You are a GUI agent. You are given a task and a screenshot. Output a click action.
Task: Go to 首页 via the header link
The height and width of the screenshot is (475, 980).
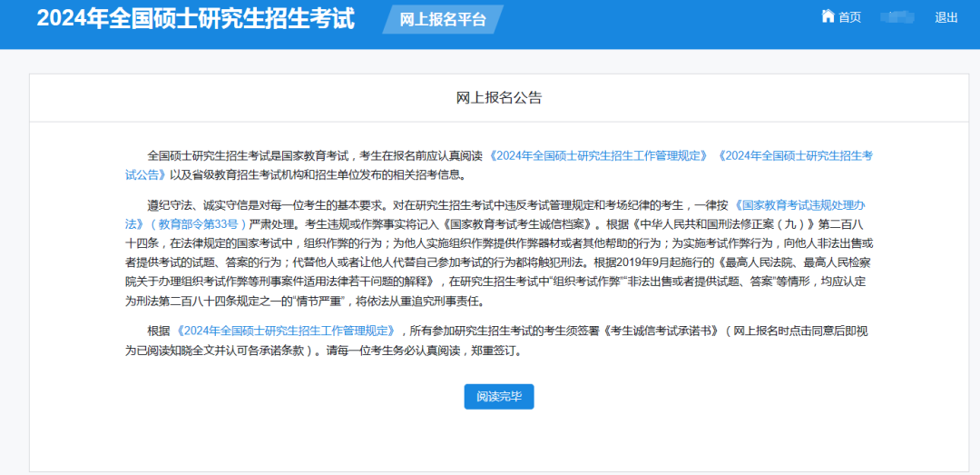(x=849, y=17)
